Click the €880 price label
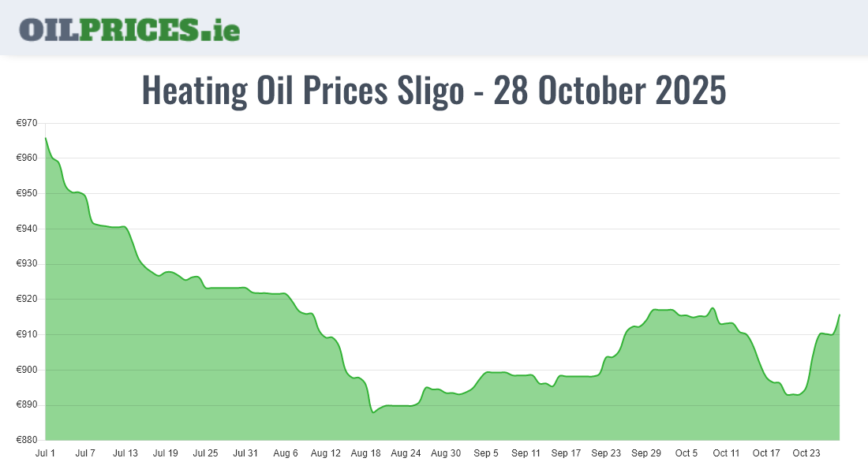This screenshot has height=473, width=868. point(27,440)
